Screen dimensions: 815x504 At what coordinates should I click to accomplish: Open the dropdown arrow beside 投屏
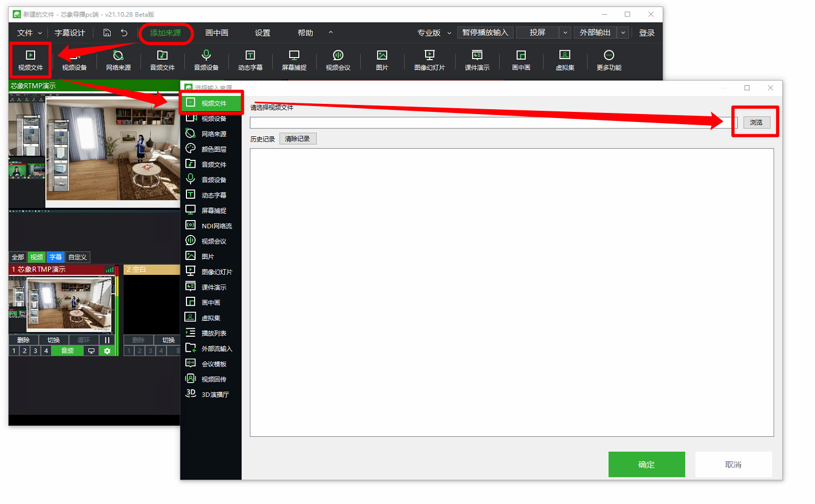[x=565, y=32]
